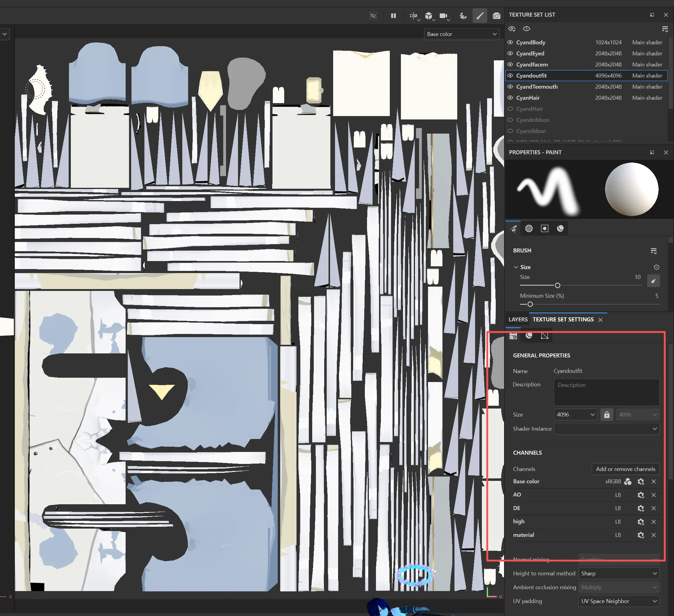Open Brush presets menu icon
This screenshot has width=674, height=616.
[x=654, y=251]
